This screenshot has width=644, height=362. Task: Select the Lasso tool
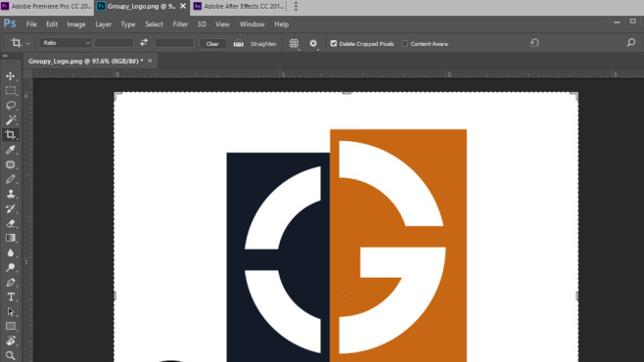10,106
